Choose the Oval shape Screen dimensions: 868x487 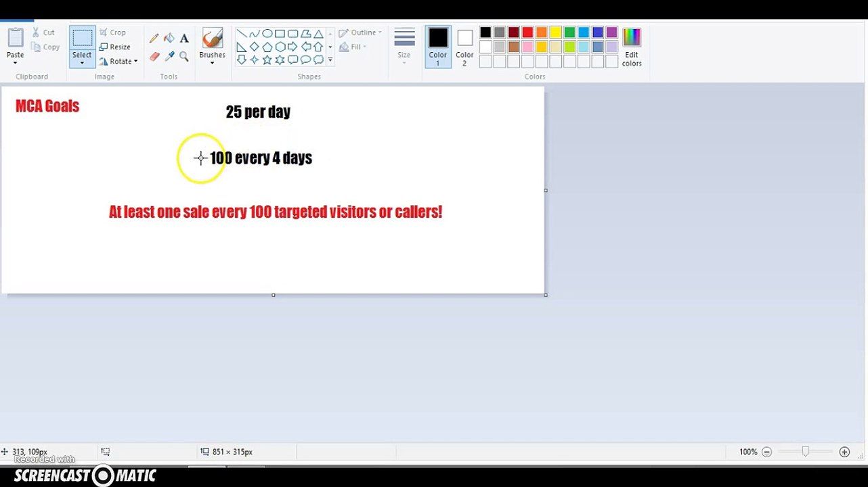pos(267,34)
